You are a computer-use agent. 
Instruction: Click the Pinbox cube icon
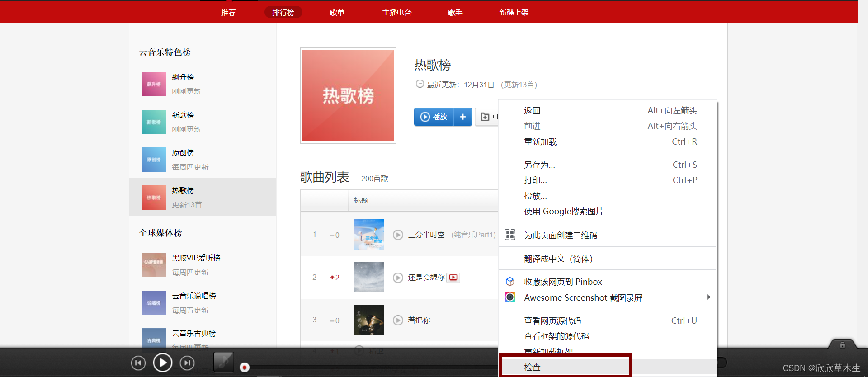click(x=510, y=282)
